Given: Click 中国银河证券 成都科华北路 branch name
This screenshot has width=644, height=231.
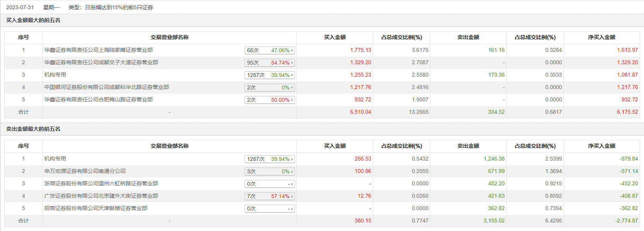Looking at the screenshot, I should click(x=106, y=87).
